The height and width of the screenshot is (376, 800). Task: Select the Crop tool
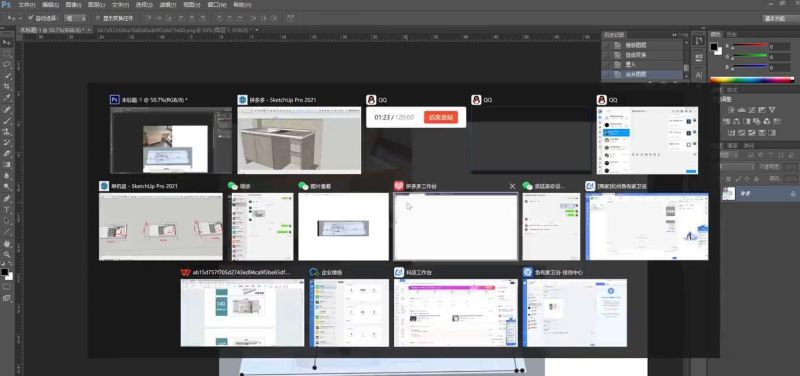tap(7, 87)
